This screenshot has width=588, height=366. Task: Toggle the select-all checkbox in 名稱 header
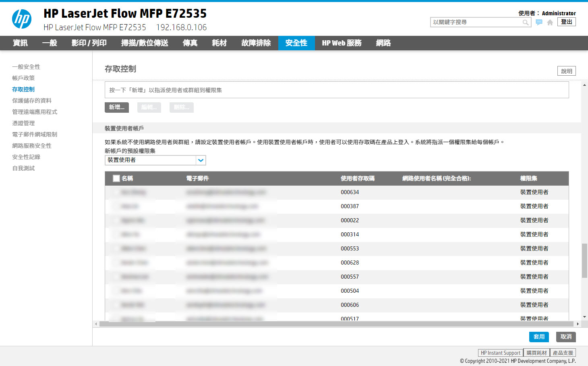tap(116, 178)
